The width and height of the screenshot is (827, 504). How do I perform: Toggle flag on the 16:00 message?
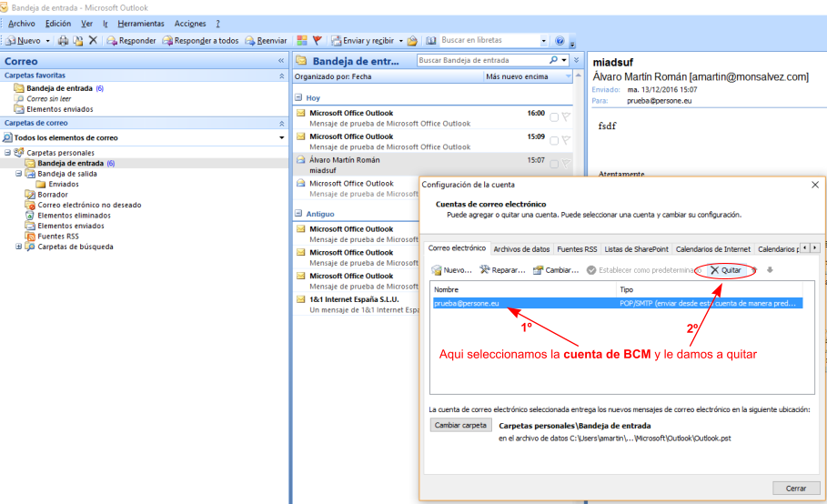[565, 116]
